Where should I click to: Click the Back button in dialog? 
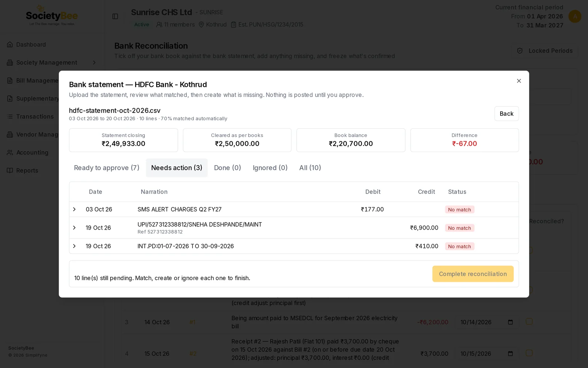[506, 114]
